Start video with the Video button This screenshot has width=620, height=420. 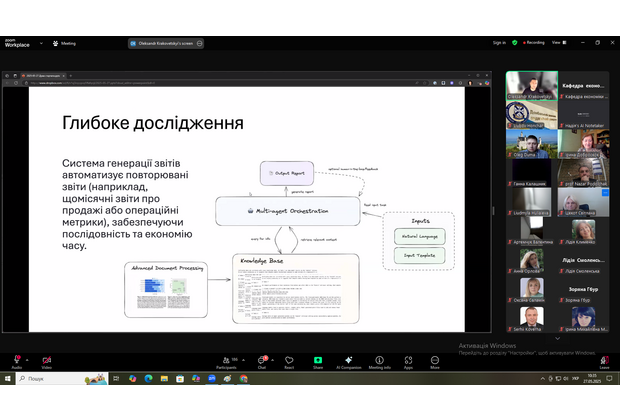tap(47, 360)
